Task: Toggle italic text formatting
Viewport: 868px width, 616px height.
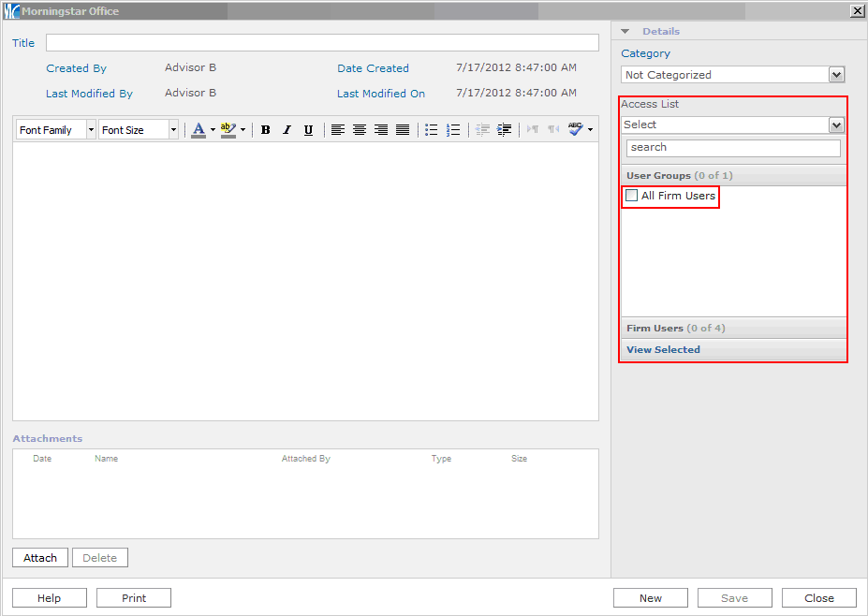Action: click(x=287, y=130)
